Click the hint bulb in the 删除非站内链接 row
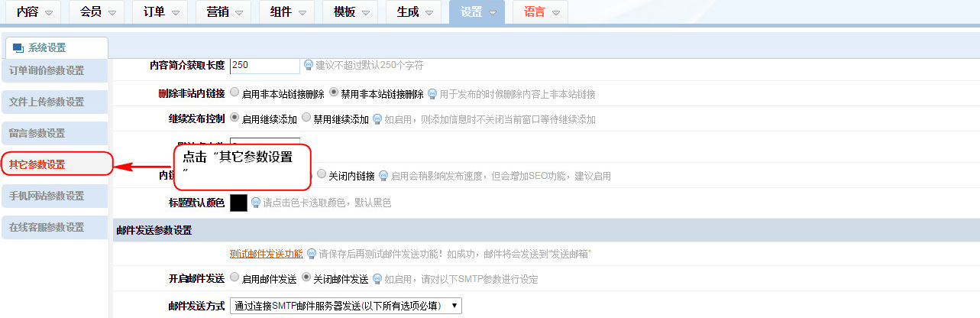Viewport: 980px width, 318px height. pos(432,94)
